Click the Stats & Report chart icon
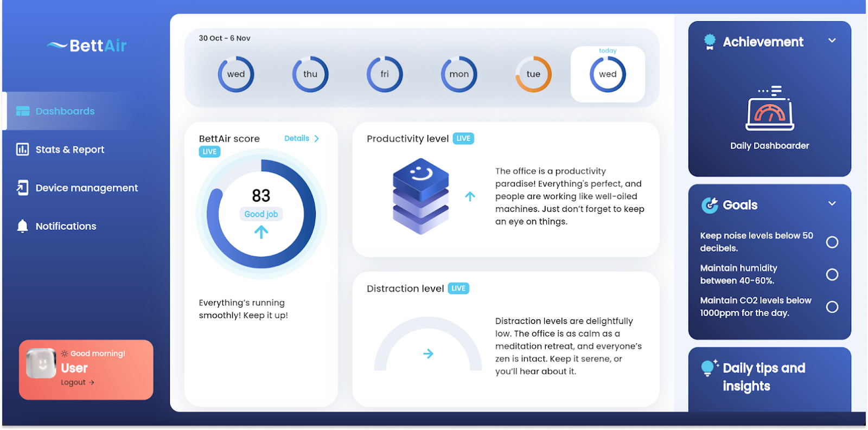The width and height of the screenshot is (868, 430). (x=22, y=149)
